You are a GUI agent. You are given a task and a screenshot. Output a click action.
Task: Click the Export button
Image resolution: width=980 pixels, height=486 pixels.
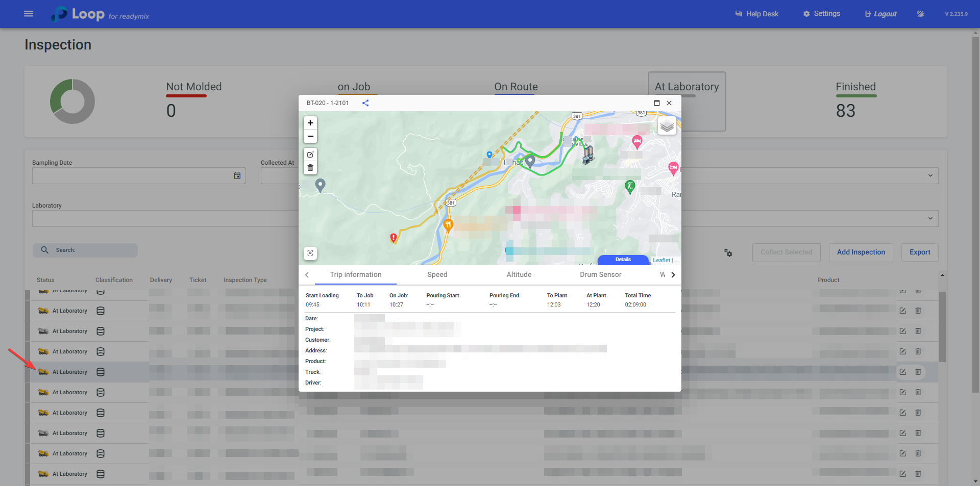tap(920, 252)
